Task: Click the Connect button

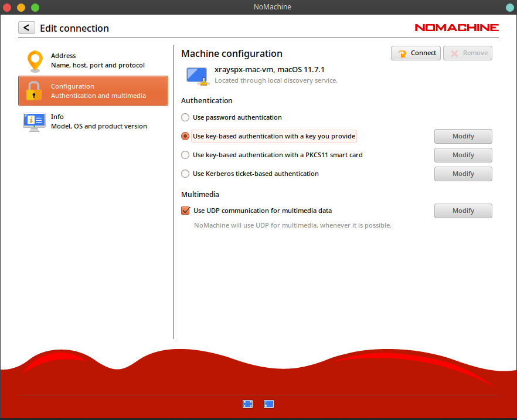Action: click(x=416, y=53)
